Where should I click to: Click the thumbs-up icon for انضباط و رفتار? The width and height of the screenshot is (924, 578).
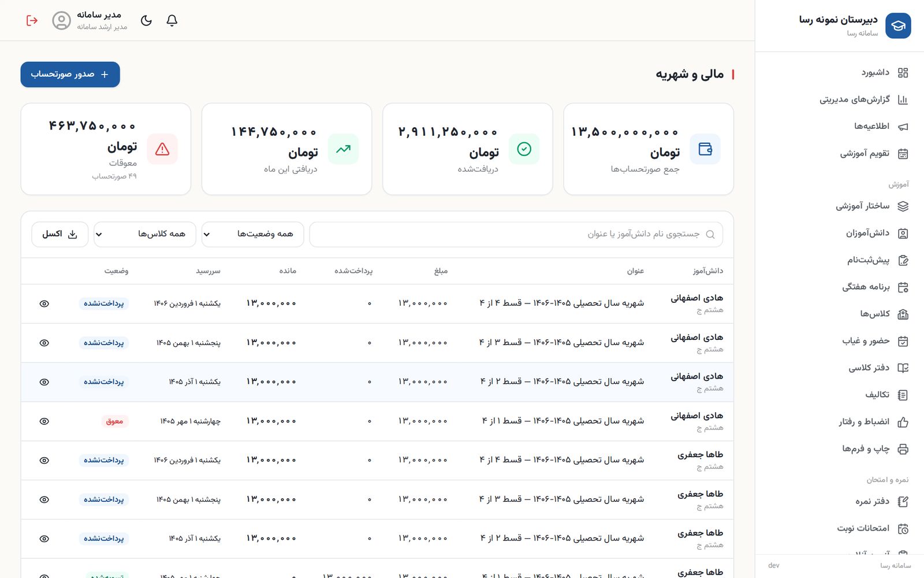[903, 422]
